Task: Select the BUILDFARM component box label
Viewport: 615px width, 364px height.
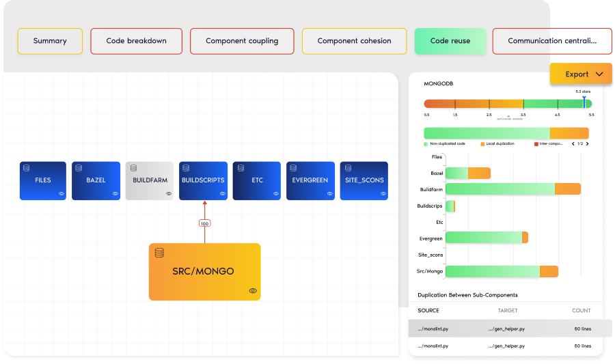Action: click(x=150, y=180)
